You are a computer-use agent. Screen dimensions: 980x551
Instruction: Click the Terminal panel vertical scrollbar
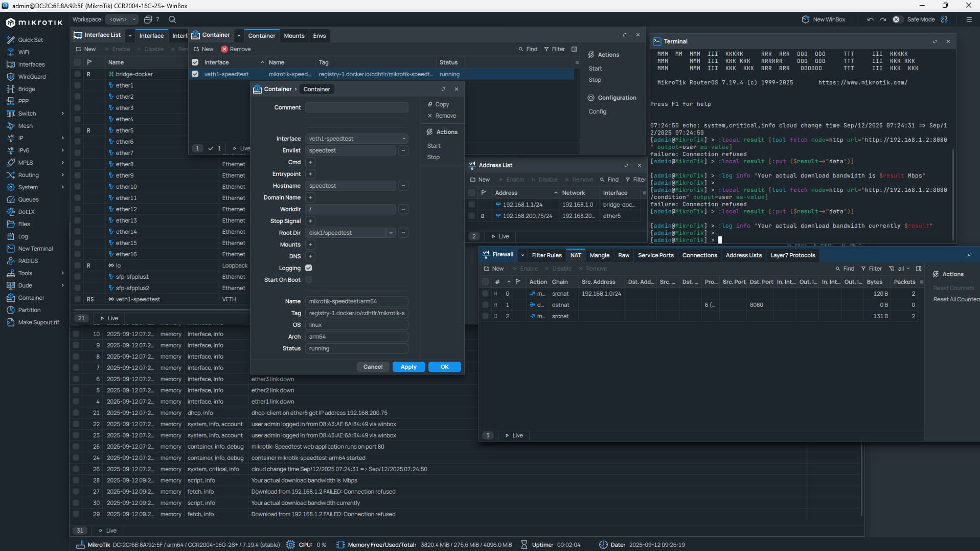point(952,194)
